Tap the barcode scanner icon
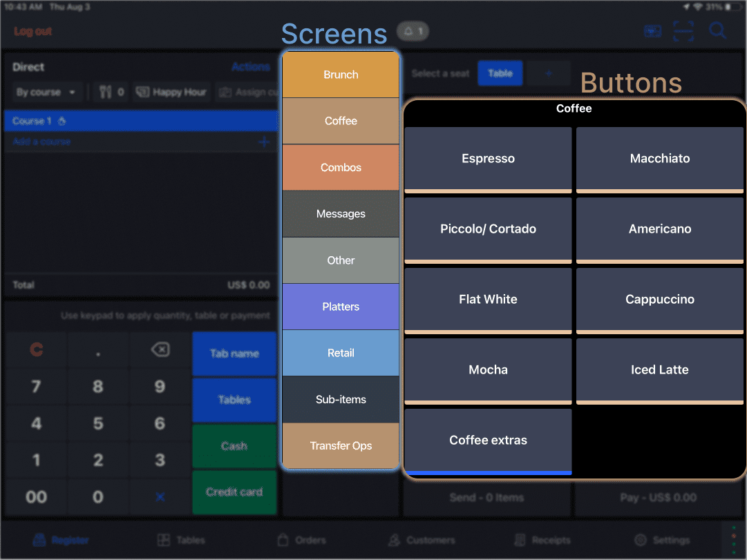 click(683, 31)
